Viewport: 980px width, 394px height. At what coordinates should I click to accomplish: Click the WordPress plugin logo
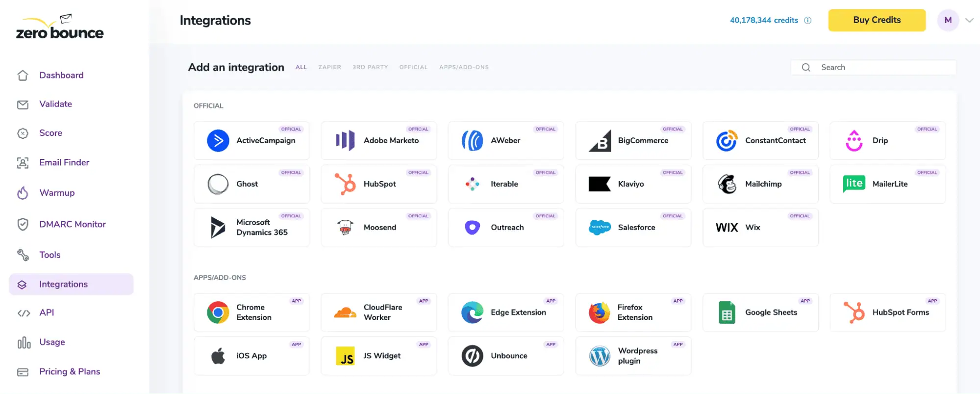click(600, 356)
